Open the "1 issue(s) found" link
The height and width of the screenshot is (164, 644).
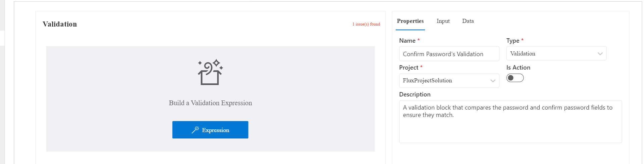(366, 24)
